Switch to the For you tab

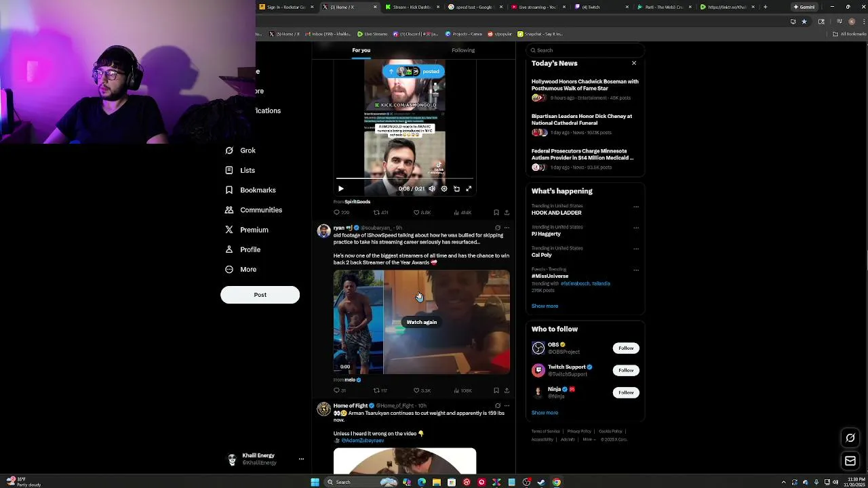point(361,50)
